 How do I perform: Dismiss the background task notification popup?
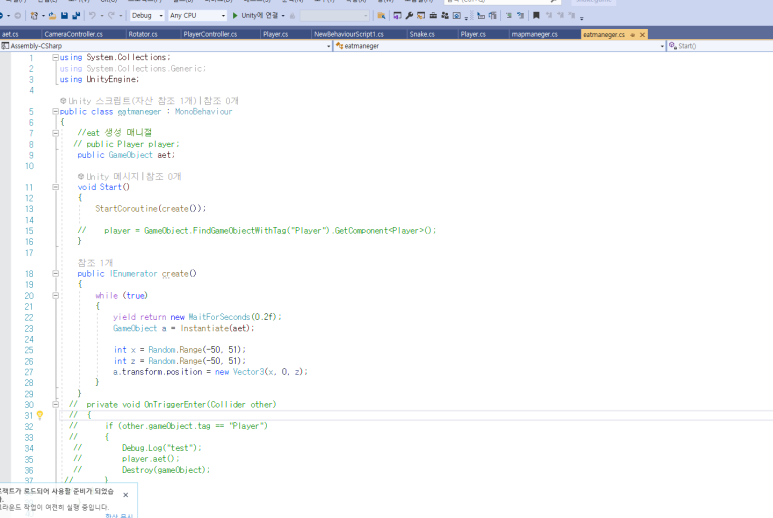(126, 495)
